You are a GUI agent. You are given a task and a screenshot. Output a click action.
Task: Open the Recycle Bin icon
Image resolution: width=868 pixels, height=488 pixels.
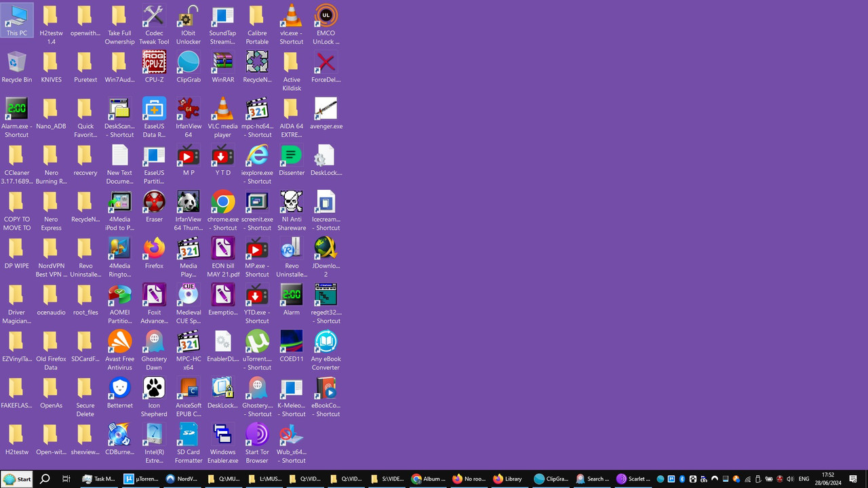17,67
